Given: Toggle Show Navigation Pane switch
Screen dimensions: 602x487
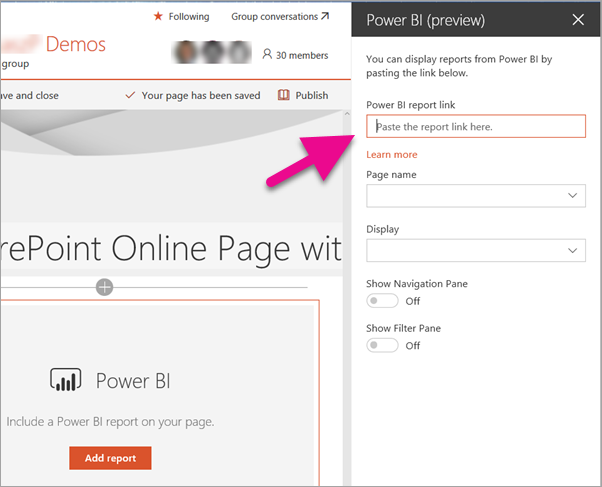Looking at the screenshot, I should 382,301.
